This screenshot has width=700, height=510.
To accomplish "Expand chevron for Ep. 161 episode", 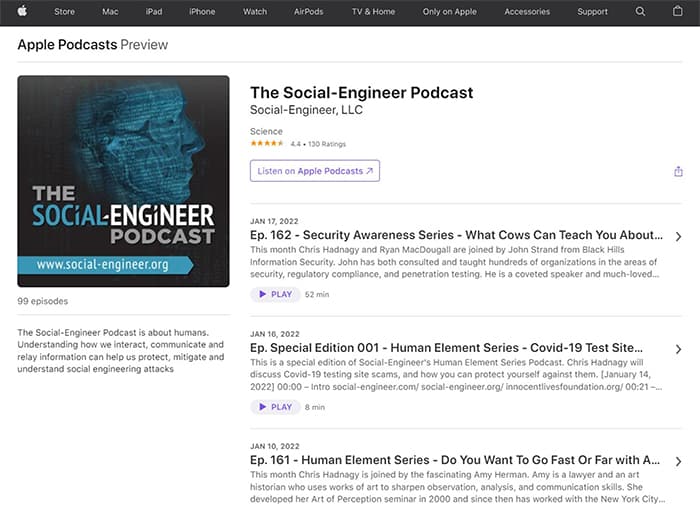I will point(678,461).
